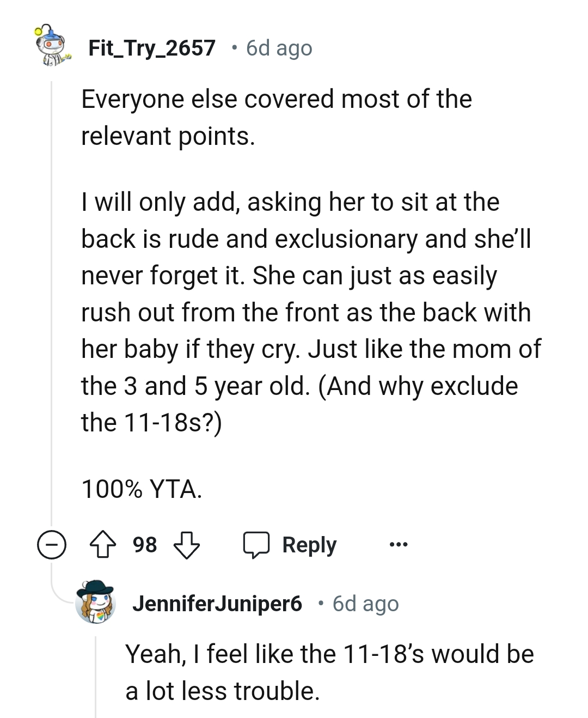This screenshot has height=718, width=588.
Task: Open Fit_Try_2657's avatar profile picture
Action: (52, 47)
